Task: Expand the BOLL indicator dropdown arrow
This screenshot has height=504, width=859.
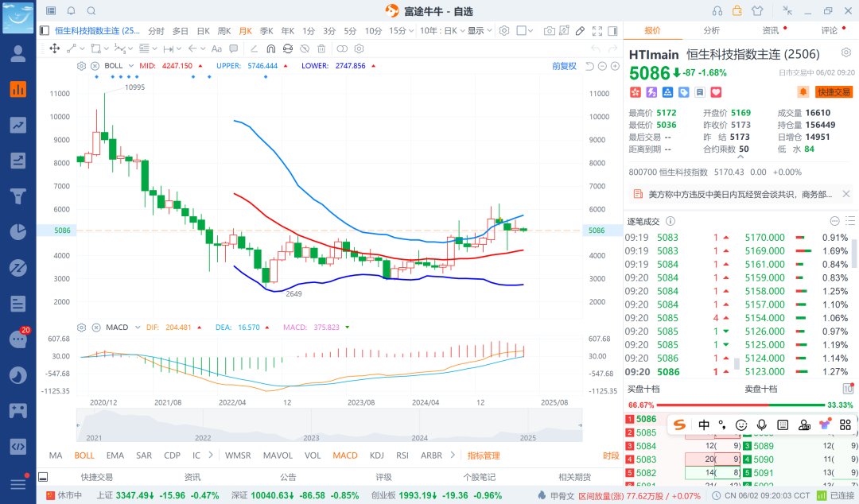Action: 130,66
